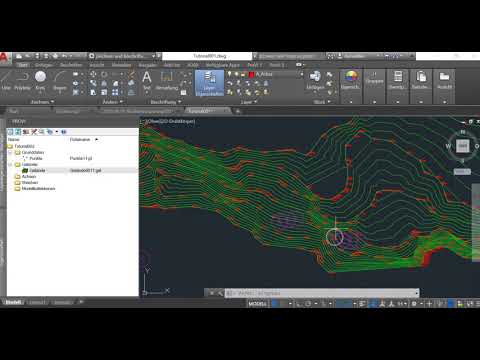Toggle the highlighted blue status bar icon at far right
The image size is (480, 360).
pyautogui.click(x=451, y=304)
